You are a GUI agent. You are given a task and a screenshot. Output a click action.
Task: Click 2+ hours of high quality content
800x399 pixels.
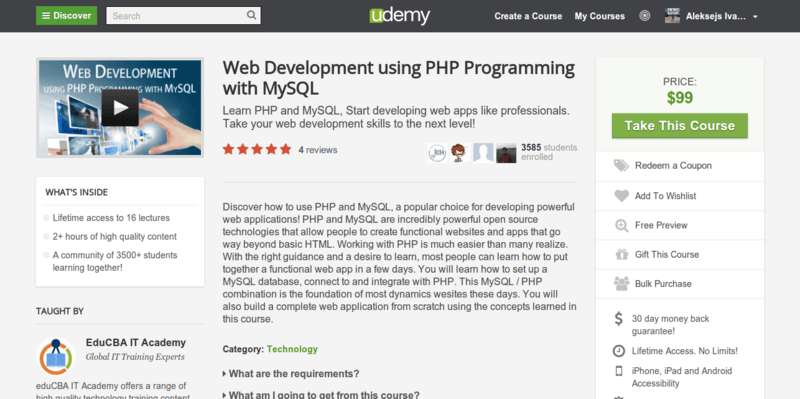point(115,237)
